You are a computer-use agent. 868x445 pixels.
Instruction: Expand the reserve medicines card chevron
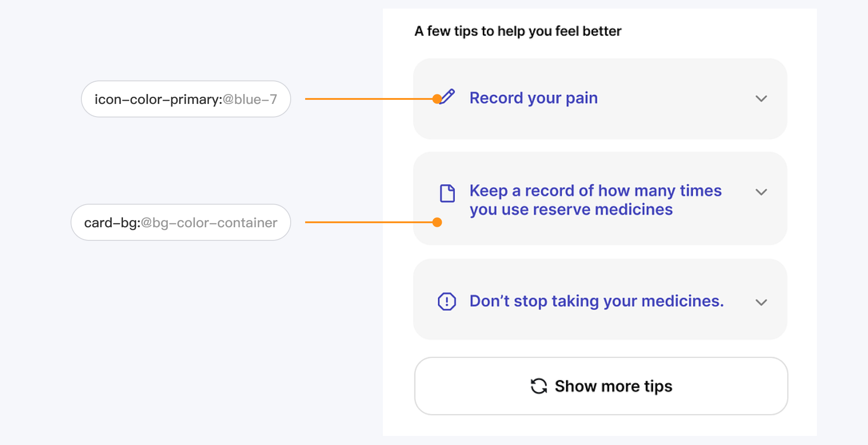tap(761, 192)
